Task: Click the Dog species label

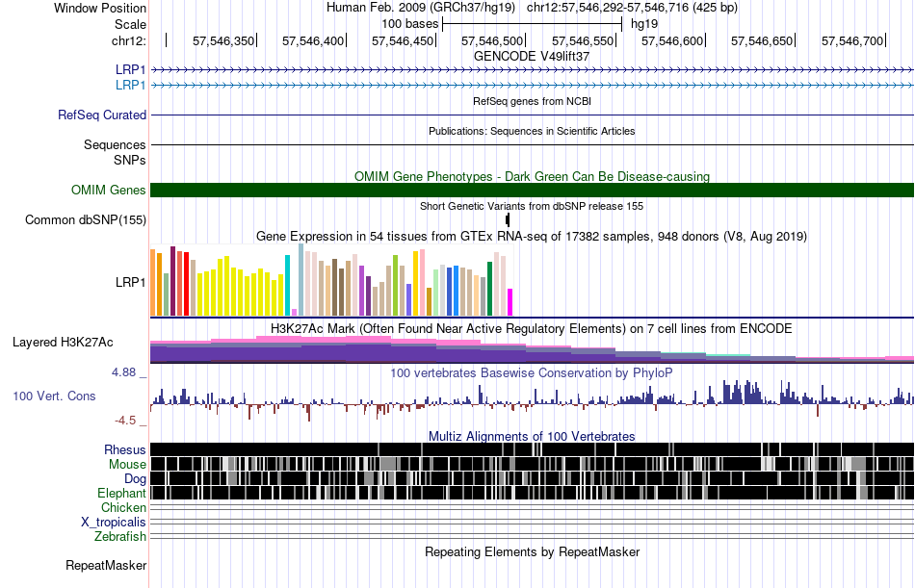Action: click(136, 479)
